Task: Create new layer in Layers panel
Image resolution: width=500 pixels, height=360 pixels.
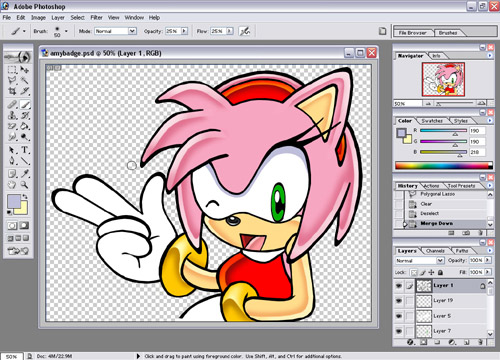Action: coord(466,342)
